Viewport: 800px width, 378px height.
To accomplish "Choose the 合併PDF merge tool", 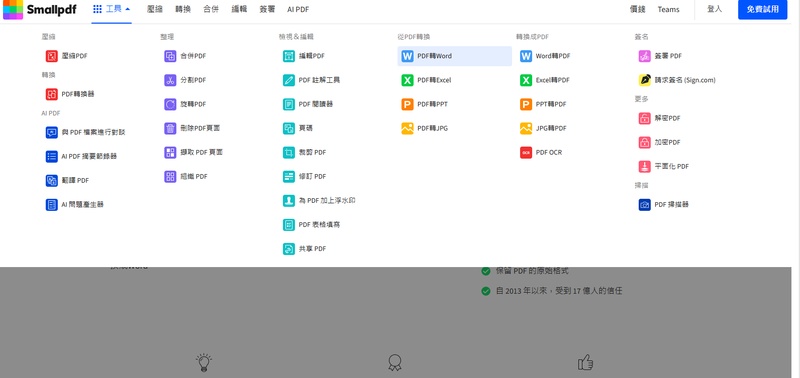I will coord(185,56).
